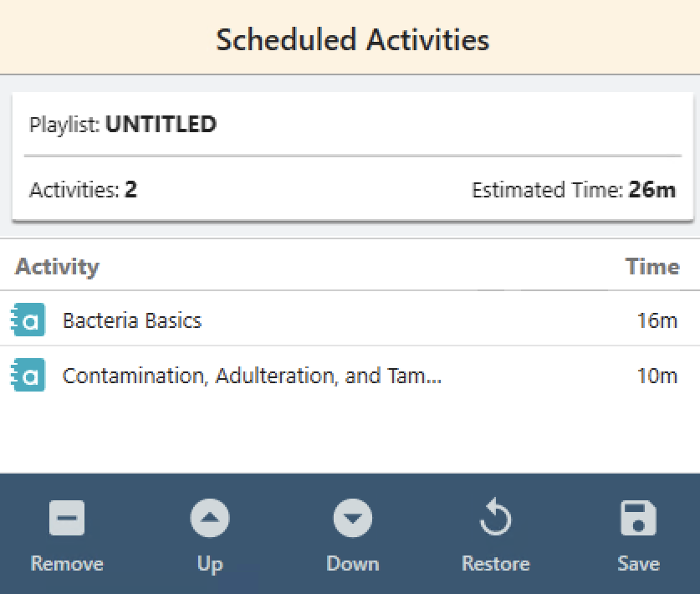The image size is (700, 594).
Task: Click the Restore icon
Action: [x=495, y=517]
